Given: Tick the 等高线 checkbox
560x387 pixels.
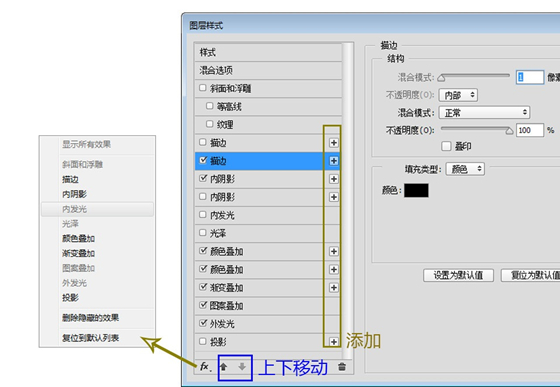Looking at the screenshot, I should tap(210, 106).
